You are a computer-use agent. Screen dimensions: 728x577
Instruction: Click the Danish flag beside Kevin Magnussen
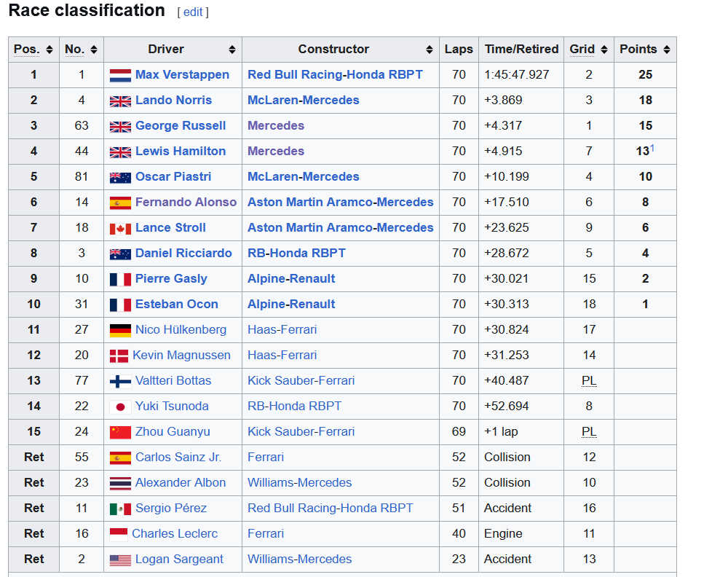(x=119, y=356)
